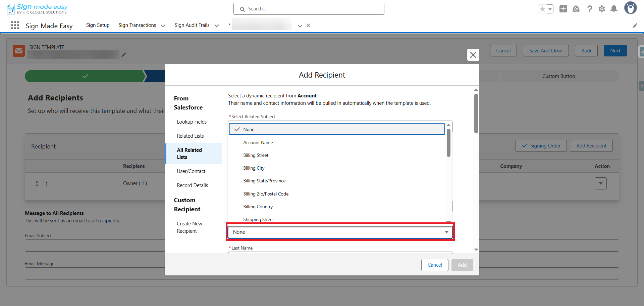Click the Favorites star icon

tap(542, 9)
